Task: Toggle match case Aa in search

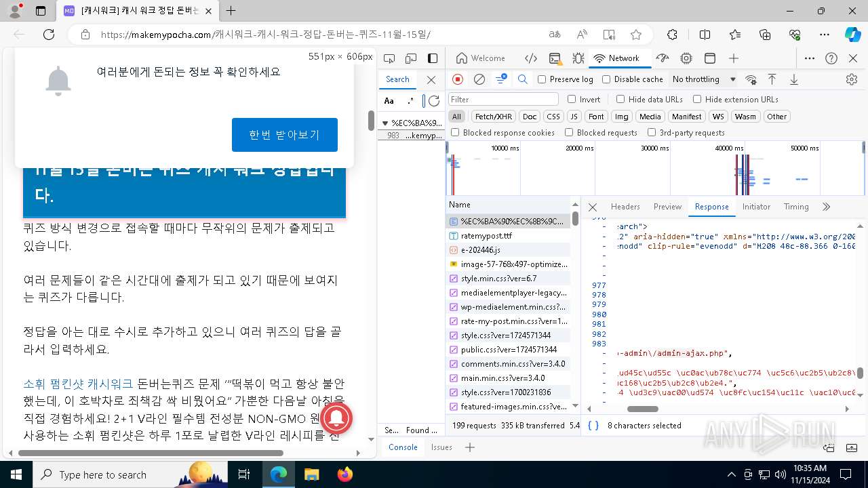Action: click(389, 101)
